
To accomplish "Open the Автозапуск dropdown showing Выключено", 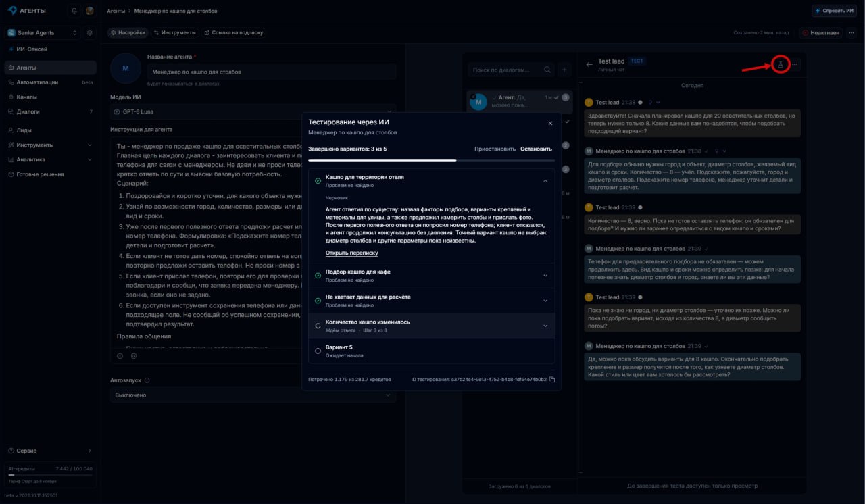I will coord(253,395).
